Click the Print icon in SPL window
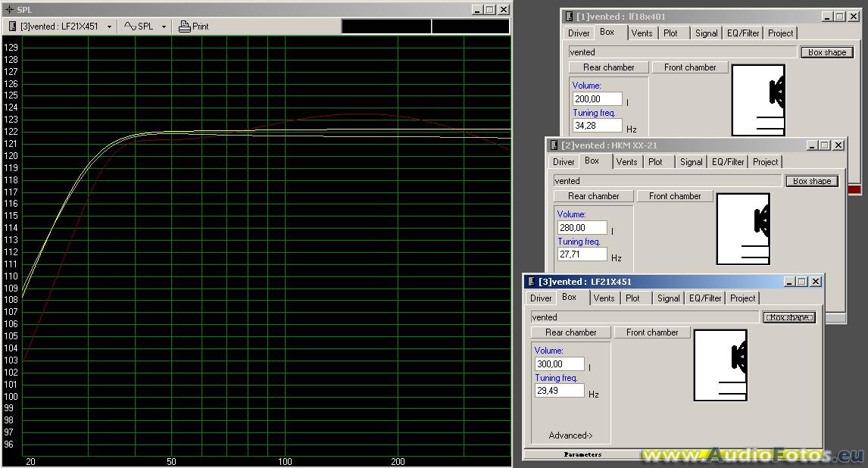Image resolution: width=868 pixels, height=468 pixels. click(184, 26)
